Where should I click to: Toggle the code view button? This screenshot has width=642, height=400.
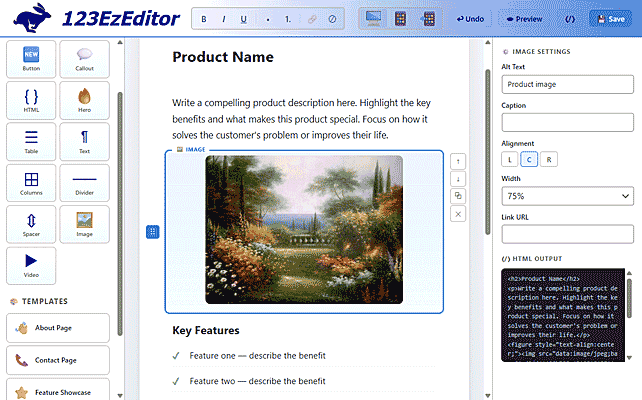570,19
